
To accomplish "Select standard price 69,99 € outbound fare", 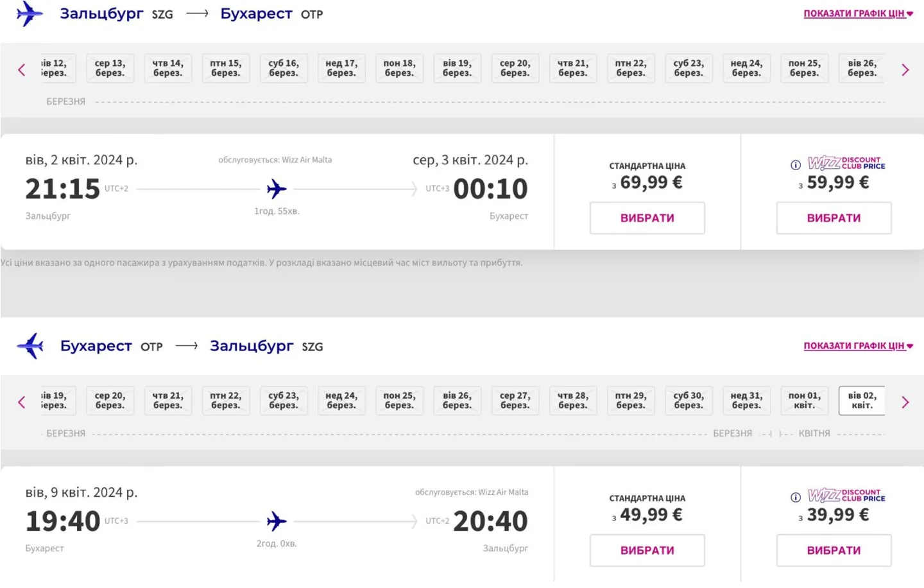I will pos(647,218).
